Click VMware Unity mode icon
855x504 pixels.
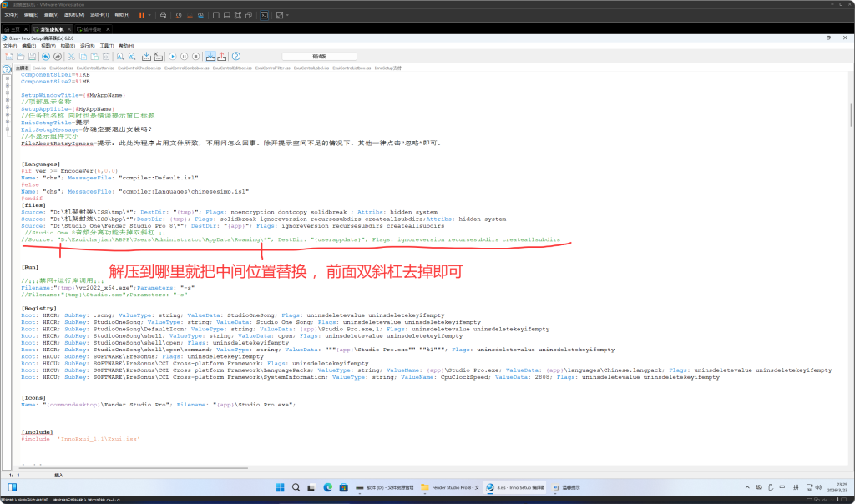pyautogui.click(x=249, y=15)
